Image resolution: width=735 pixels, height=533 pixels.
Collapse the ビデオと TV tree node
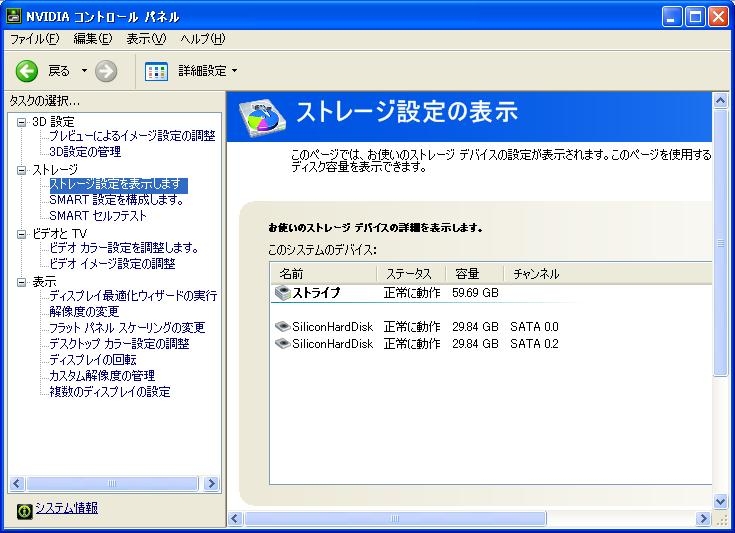[x=21, y=234]
